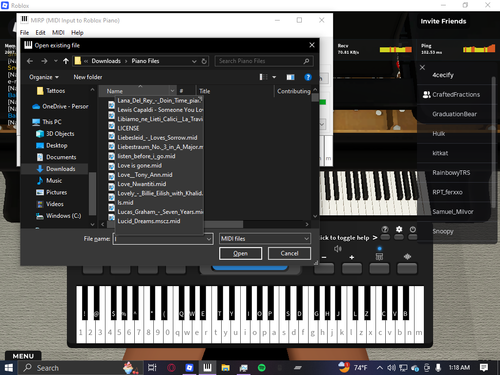
Task: Open the Help menu in MIRP
Action: click(77, 33)
